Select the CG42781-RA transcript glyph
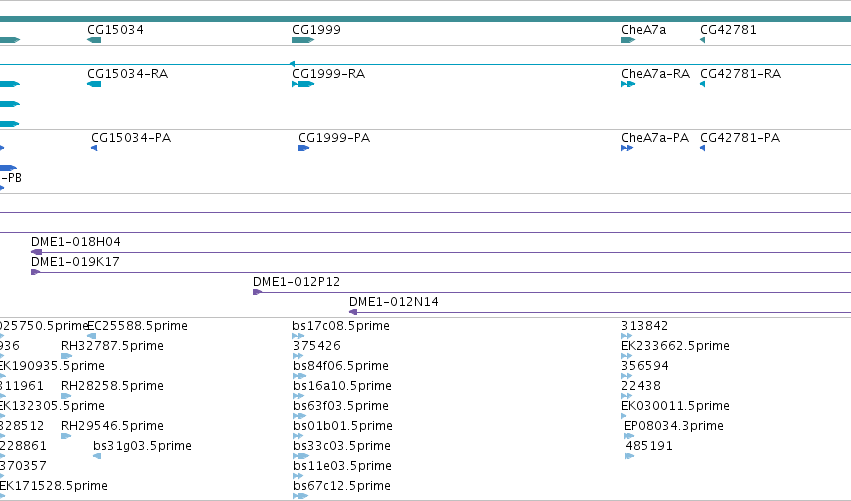Image resolution: width=851 pixels, height=501 pixels. pos(702,84)
